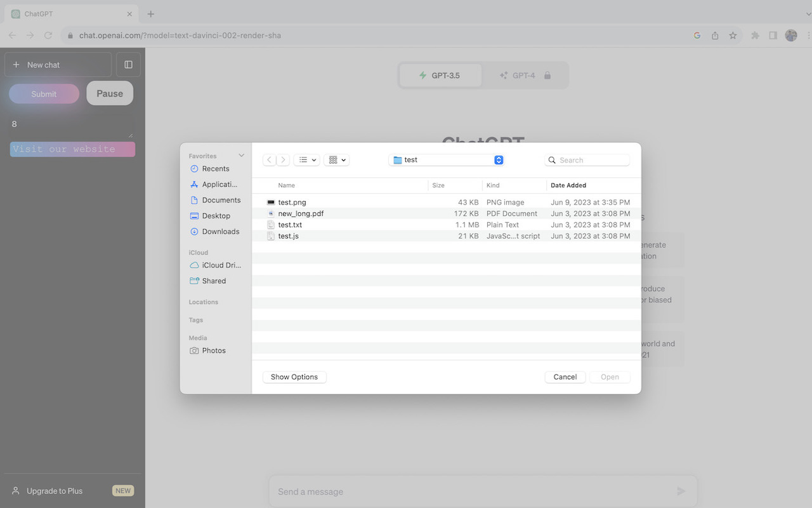Click the test.js file icon
Image resolution: width=812 pixels, height=508 pixels.
click(271, 236)
